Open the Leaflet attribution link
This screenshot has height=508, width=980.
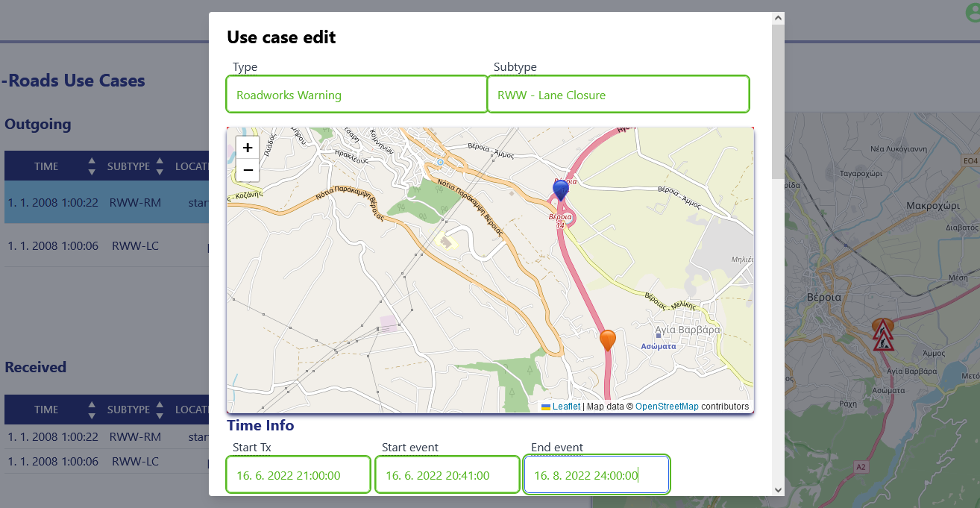(x=566, y=407)
